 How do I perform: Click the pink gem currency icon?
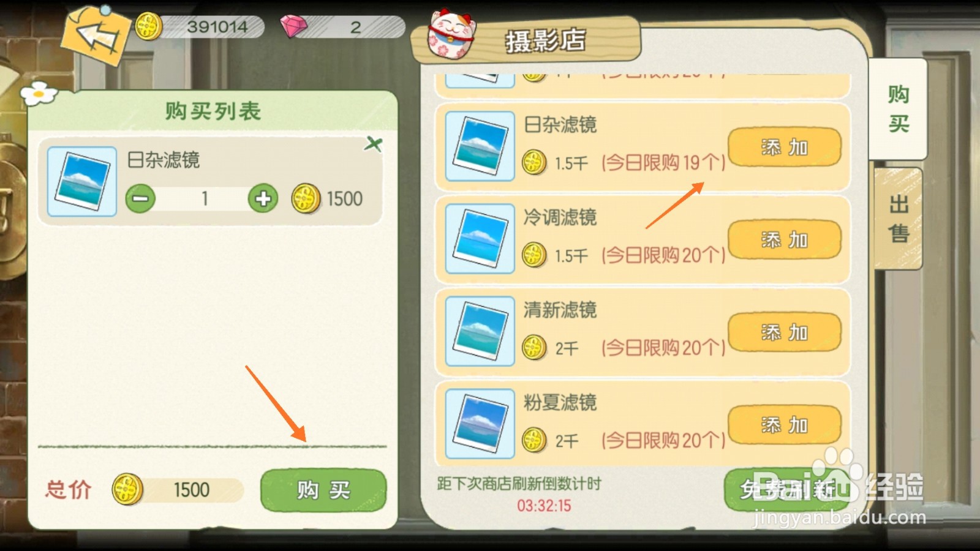click(x=293, y=26)
